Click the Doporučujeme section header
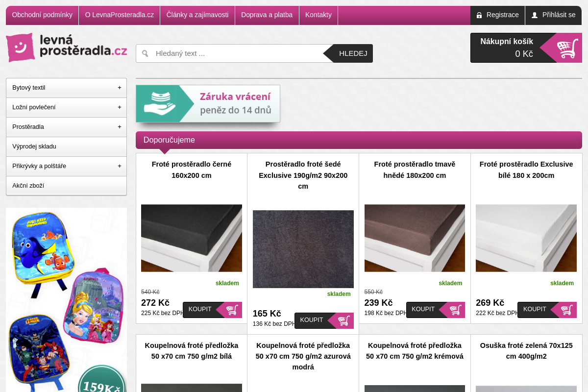 (359, 140)
